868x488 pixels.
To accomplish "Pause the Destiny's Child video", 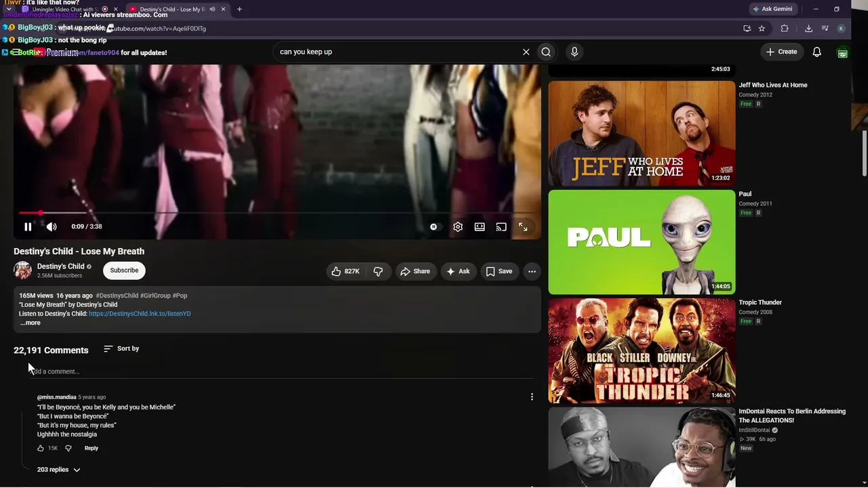I will point(28,227).
